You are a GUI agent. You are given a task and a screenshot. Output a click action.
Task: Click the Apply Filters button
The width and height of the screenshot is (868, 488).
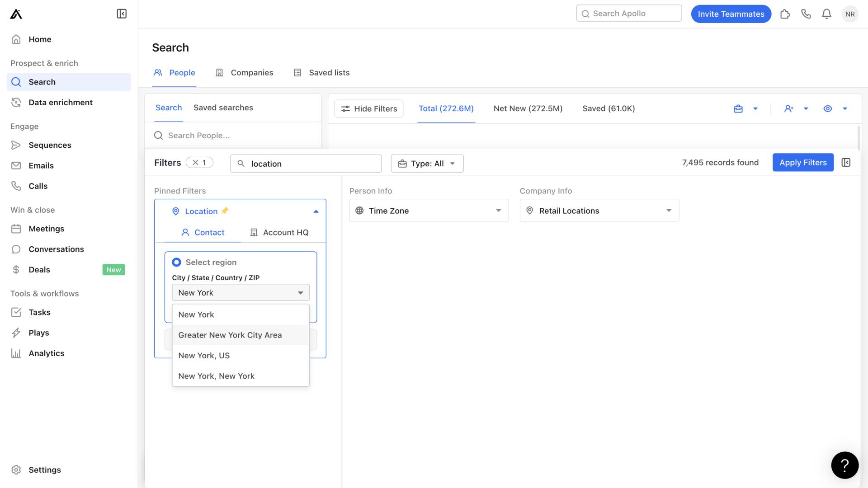tap(803, 162)
